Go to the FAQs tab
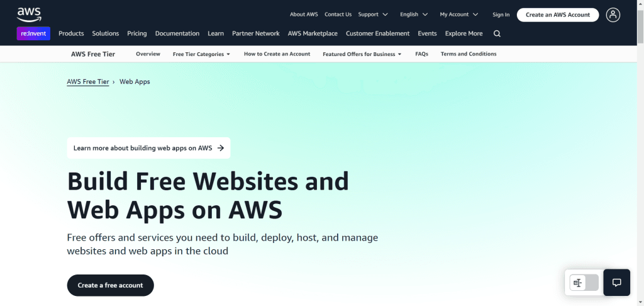This screenshot has height=306, width=644. click(x=421, y=54)
